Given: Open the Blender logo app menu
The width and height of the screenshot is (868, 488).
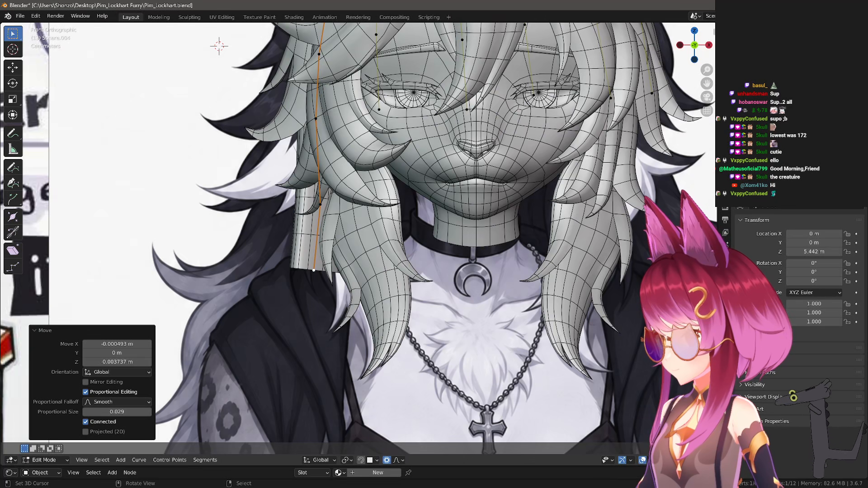Looking at the screenshot, I should [x=8, y=16].
